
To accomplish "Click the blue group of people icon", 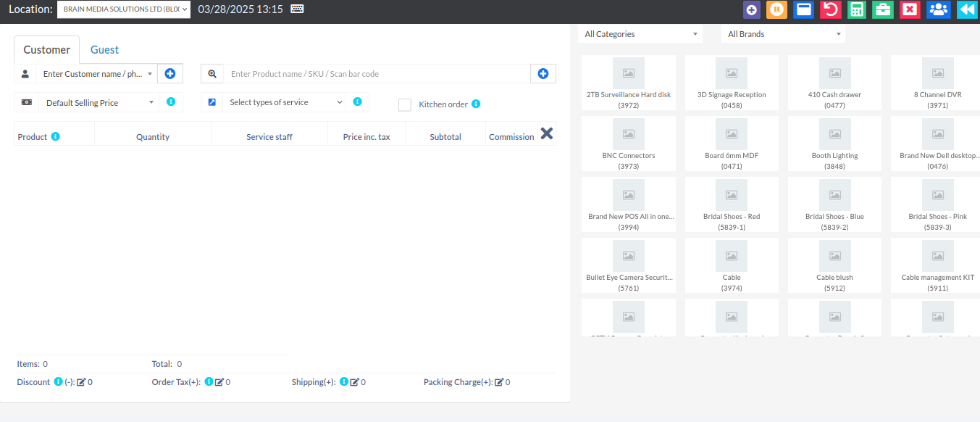I will coord(939,9).
